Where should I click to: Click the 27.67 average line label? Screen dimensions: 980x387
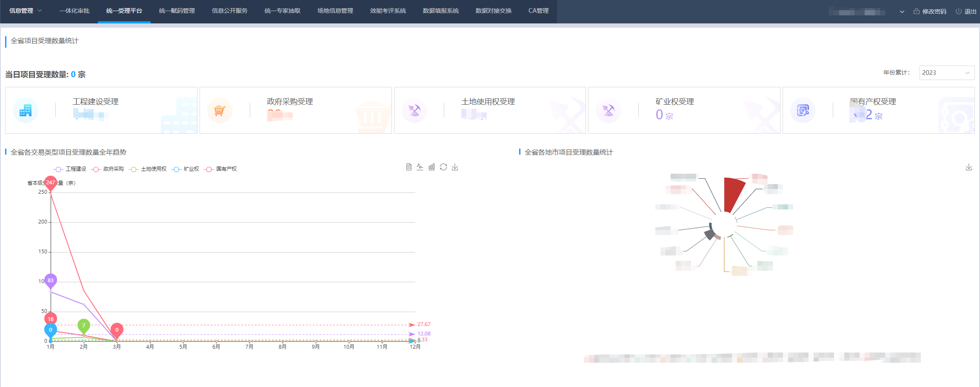424,324
